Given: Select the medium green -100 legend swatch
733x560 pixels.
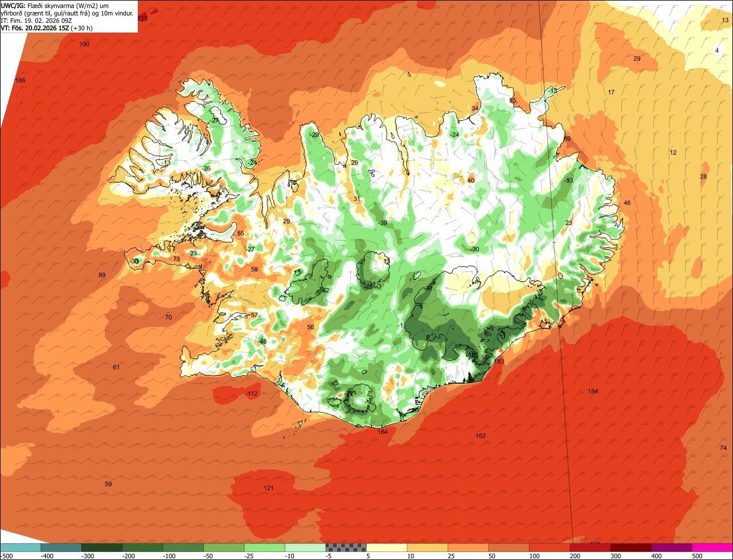Looking at the screenshot, I should 183,547.
